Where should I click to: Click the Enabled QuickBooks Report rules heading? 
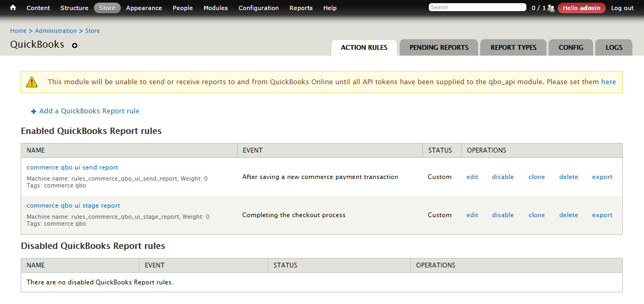(x=91, y=131)
